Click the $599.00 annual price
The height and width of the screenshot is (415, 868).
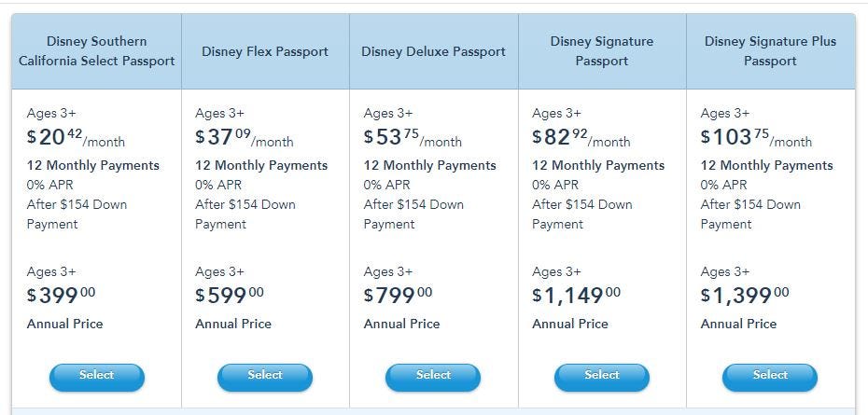pos(230,295)
